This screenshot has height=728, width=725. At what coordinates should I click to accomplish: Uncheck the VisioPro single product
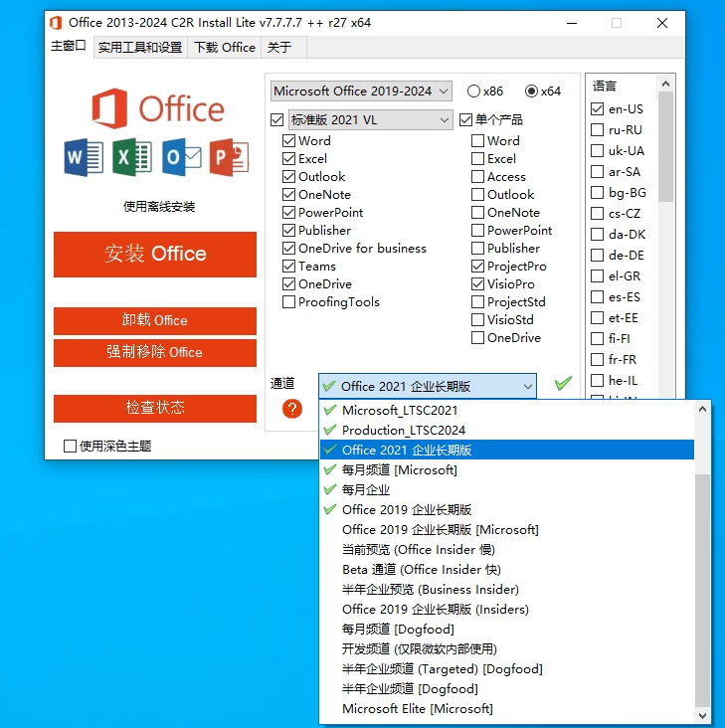tap(477, 283)
